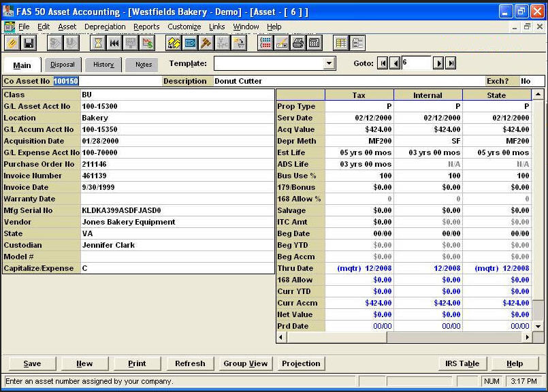This screenshot has width=548, height=392.
Task: Click the Tax Depr Meth cell MF200
Action: coord(359,141)
